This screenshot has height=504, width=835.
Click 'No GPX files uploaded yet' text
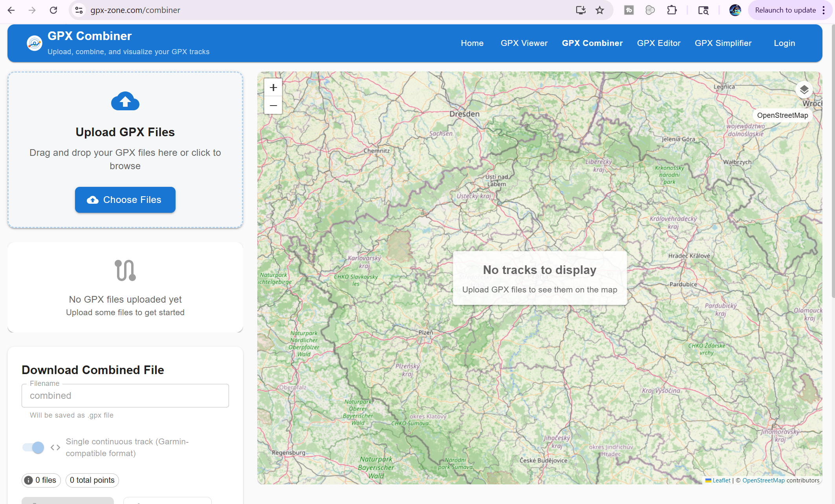(x=125, y=299)
